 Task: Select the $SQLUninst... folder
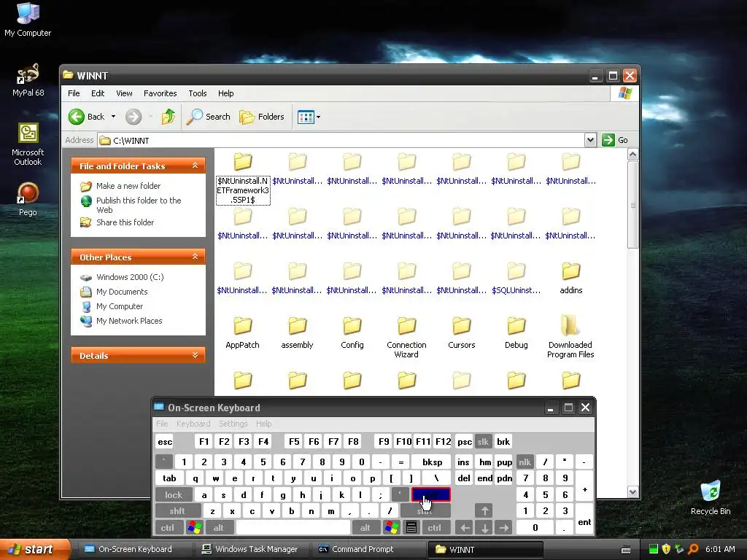point(516,279)
